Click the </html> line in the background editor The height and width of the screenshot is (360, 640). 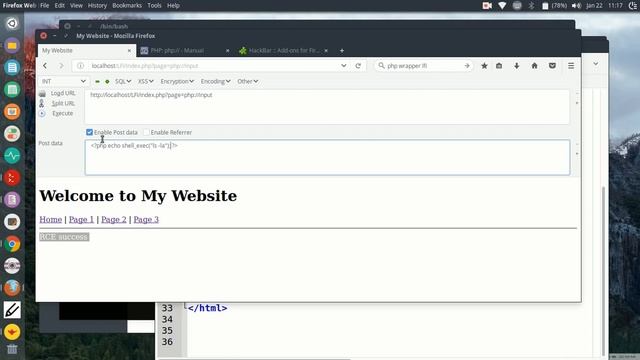(x=207, y=308)
